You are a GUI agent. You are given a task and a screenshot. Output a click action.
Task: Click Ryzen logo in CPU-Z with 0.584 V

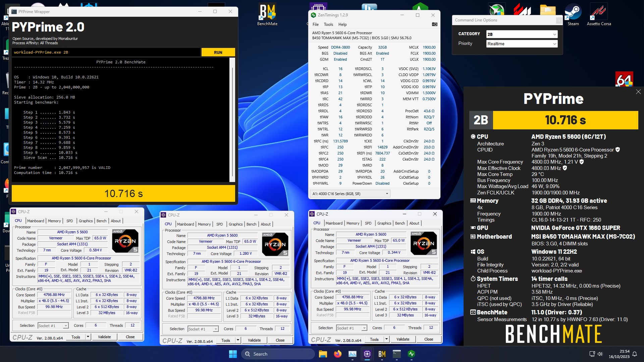(125, 241)
